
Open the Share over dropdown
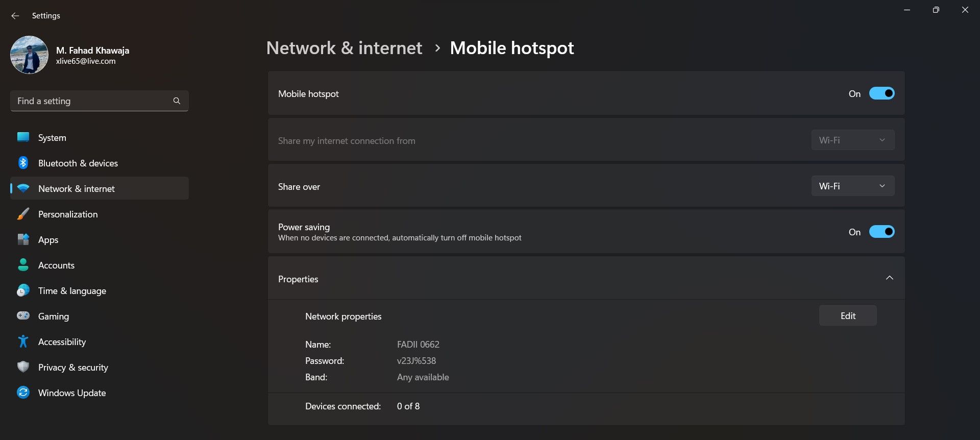coord(852,186)
